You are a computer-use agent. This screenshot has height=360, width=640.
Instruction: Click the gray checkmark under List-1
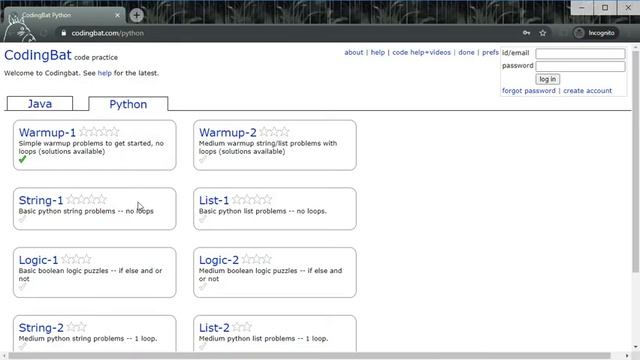point(202,219)
